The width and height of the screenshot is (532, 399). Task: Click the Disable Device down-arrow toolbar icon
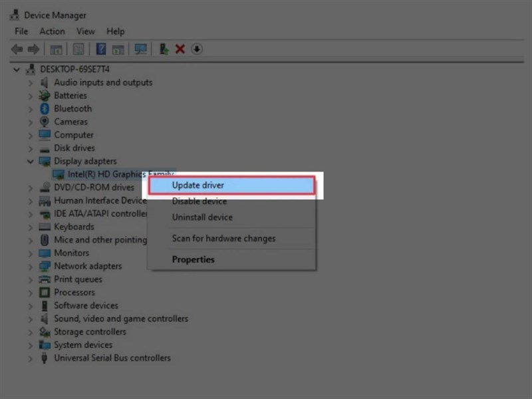coord(197,49)
